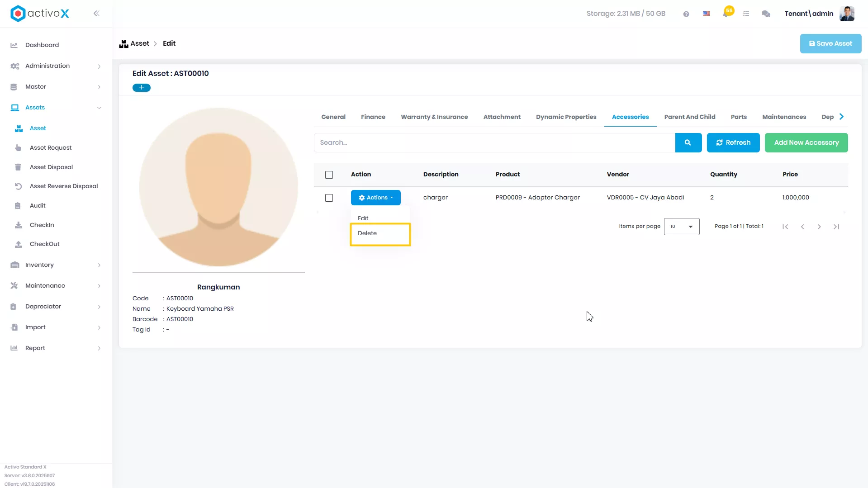Screen dimensions: 868x488
Task: Open the help question mark icon
Action: 686,14
